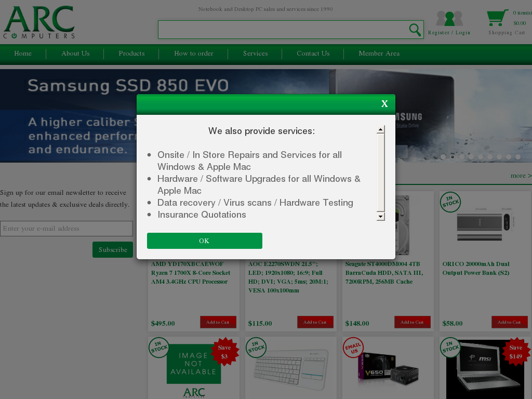Image resolution: width=532 pixels, height=399 pixels.
Task: Click the Cooler Master V650 product image
Action: point(389,370)
